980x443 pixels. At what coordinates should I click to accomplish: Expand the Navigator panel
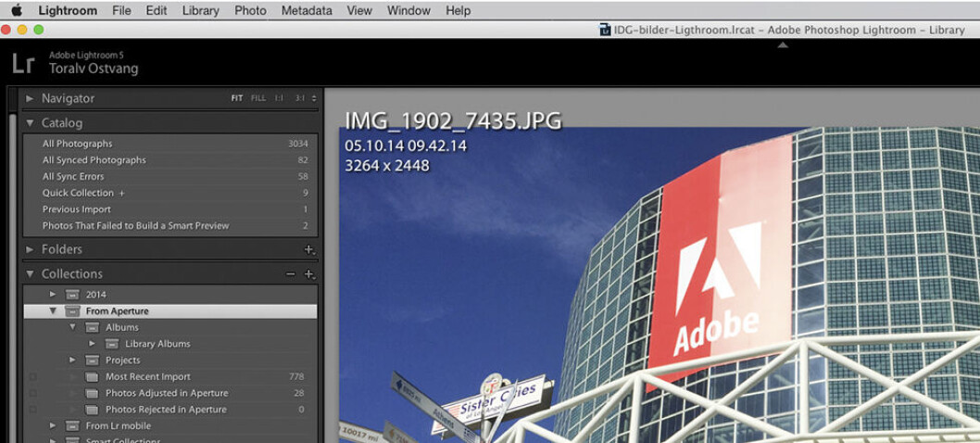[30, 98]
